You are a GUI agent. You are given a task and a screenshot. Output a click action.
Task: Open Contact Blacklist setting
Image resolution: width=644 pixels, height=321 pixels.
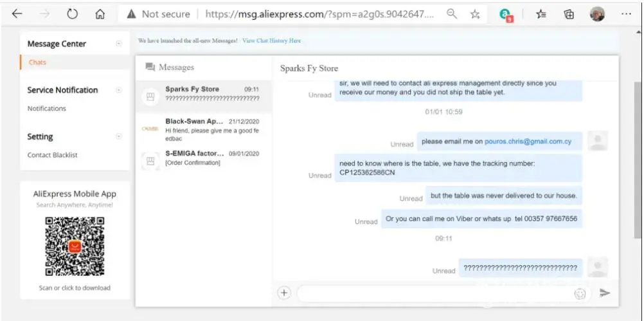(52, 155)
